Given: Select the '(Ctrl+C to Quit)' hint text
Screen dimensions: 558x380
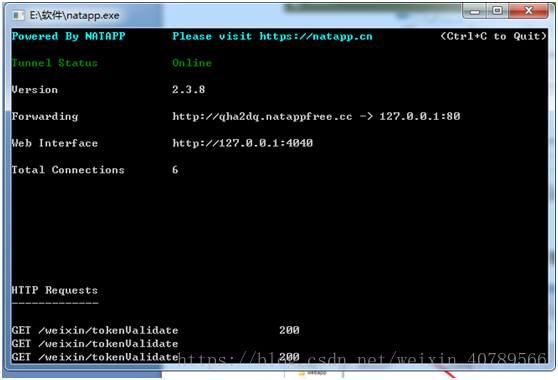Looking at the screenshot, I should point(493,36).
